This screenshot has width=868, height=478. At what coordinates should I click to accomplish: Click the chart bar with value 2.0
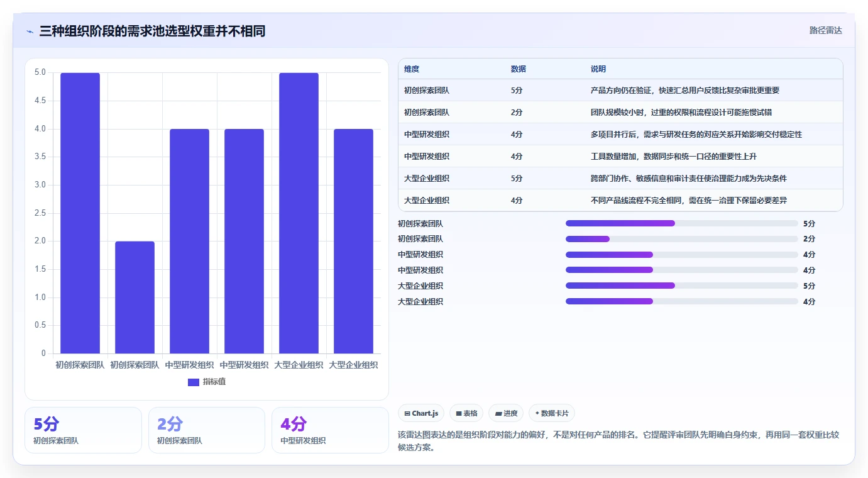click(135, 297)
